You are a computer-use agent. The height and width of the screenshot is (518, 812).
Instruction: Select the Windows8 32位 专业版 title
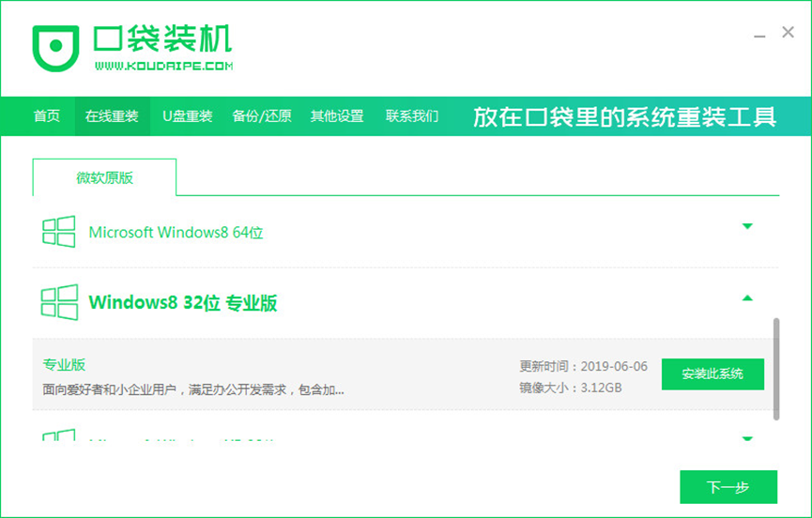(183, 303)
